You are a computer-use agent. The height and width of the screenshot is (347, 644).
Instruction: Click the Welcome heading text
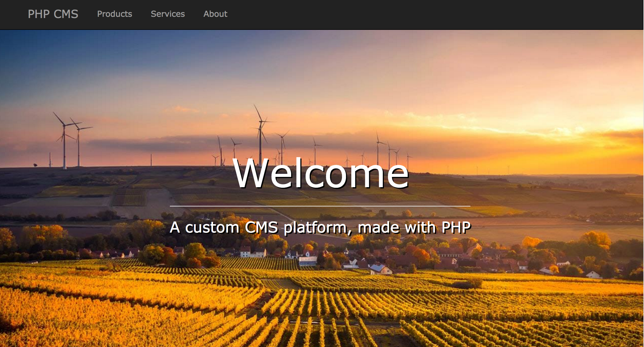(320, 173)
